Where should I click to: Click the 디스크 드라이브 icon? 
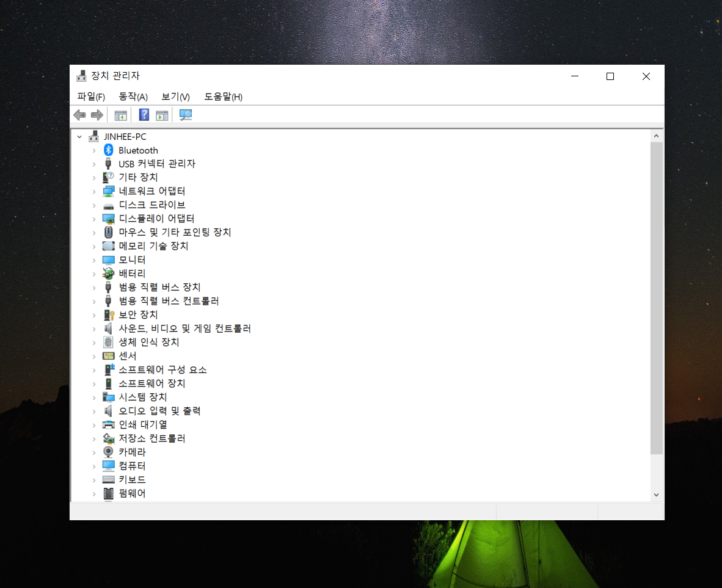click(108, 206)
